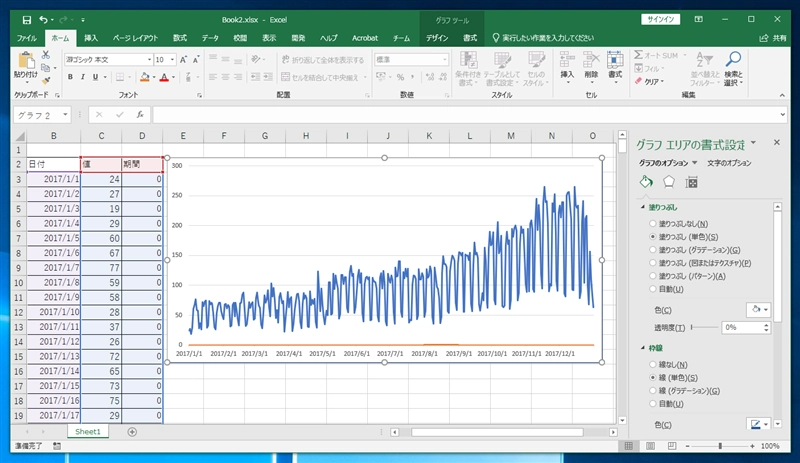The image size is (800, 463).
Task: Click the insert function fx icon
Action: (x=140, y=115)
